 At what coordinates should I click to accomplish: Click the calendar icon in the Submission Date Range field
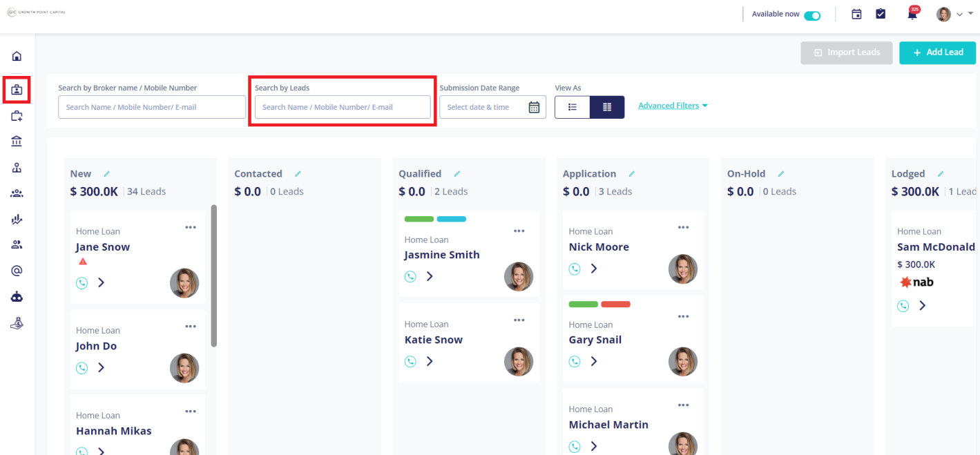(534, 107)
